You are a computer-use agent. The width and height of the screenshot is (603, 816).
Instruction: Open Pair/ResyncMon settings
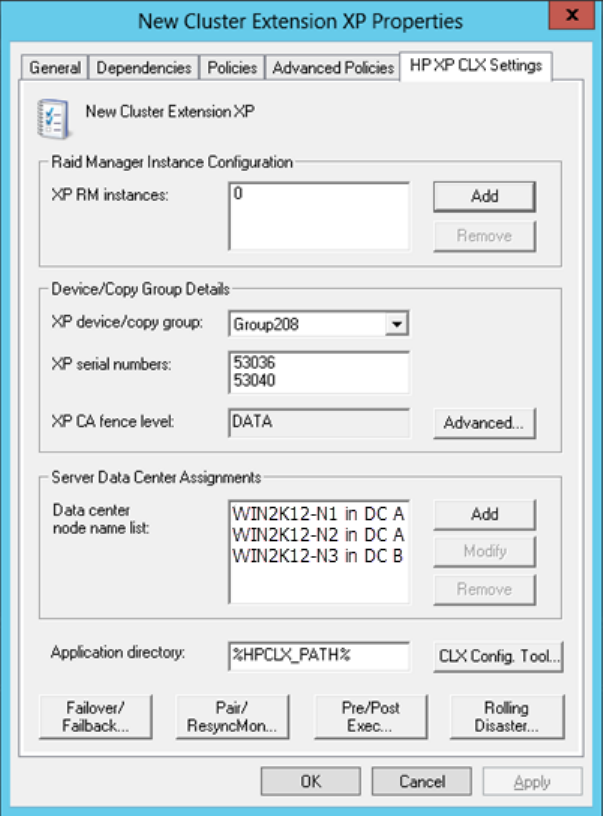click(x=232, y=717)
